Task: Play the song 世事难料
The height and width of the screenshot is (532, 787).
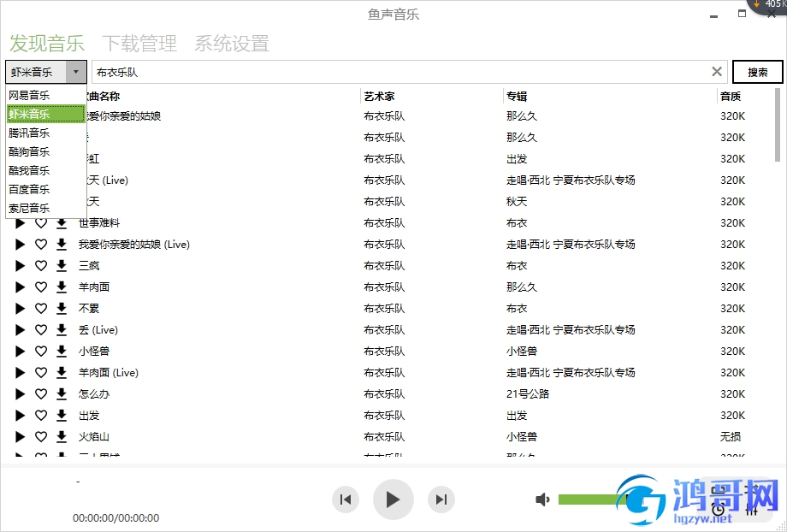Action: [20, 223]
